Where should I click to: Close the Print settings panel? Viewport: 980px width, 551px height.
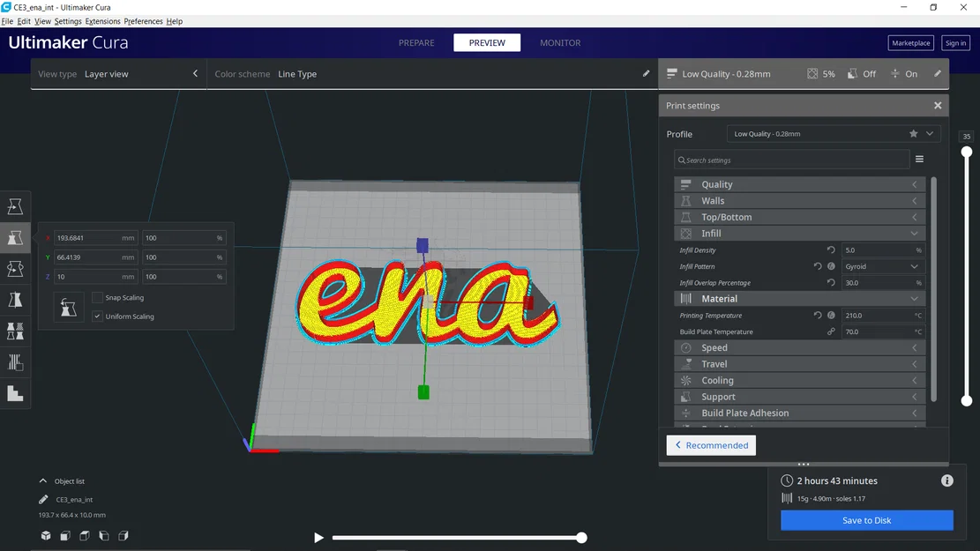tap(938, 106)
